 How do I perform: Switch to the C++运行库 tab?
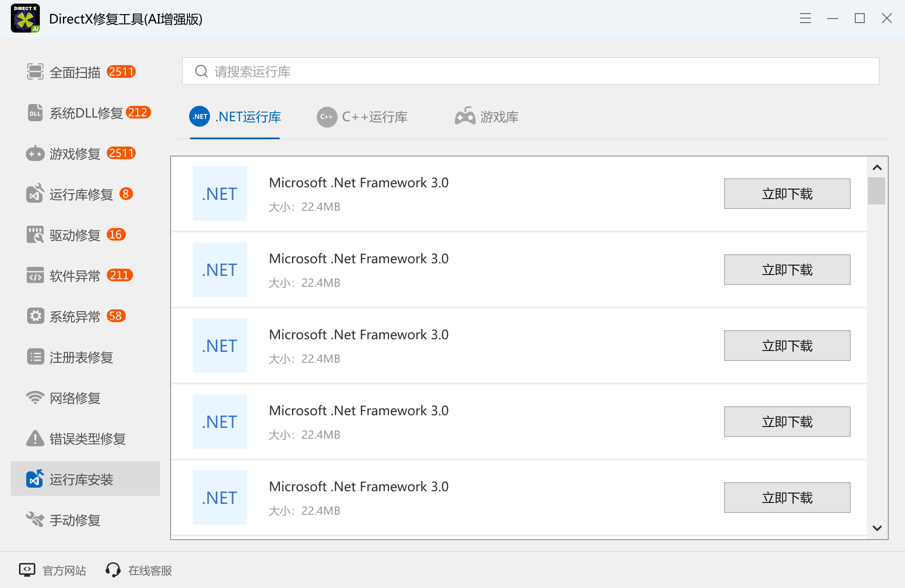362,117
